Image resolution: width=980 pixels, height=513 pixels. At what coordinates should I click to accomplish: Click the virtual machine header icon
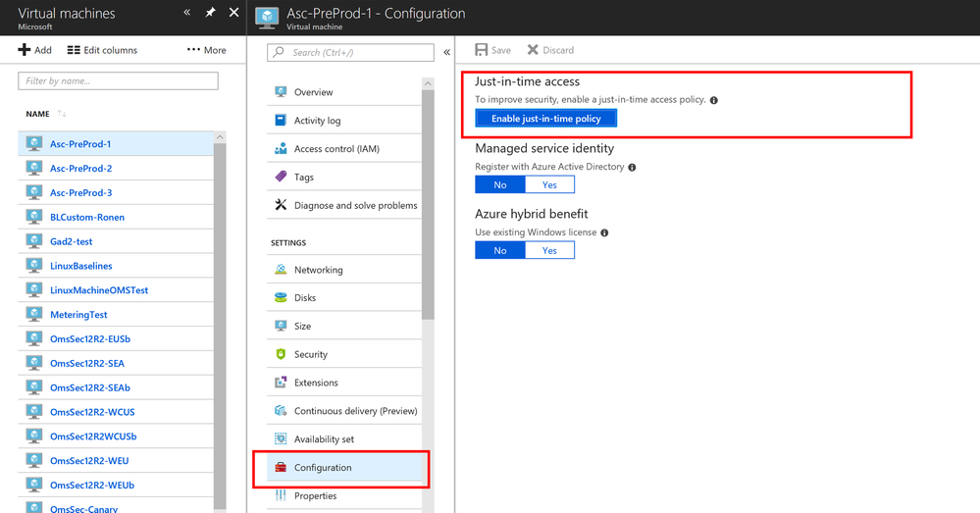coord(267,18)
